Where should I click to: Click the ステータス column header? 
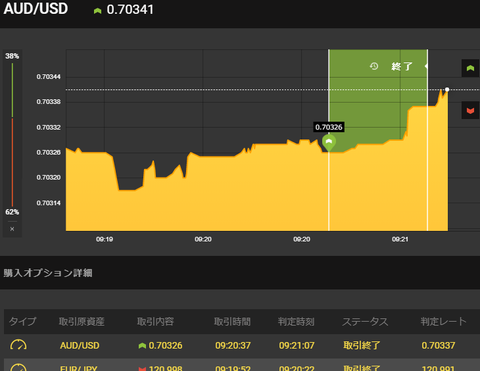pyautogui.click(x=365, y=321)
